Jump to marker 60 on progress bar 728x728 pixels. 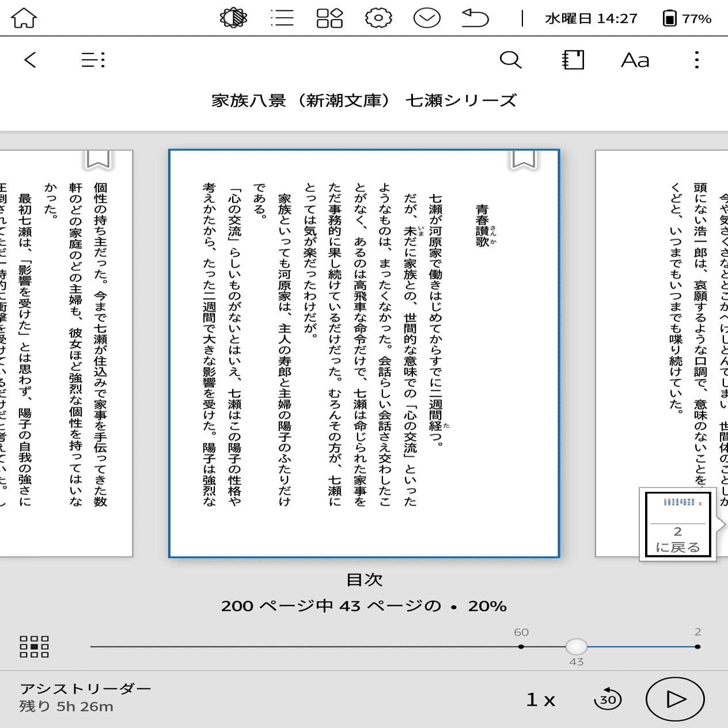[x=521, y=646]
